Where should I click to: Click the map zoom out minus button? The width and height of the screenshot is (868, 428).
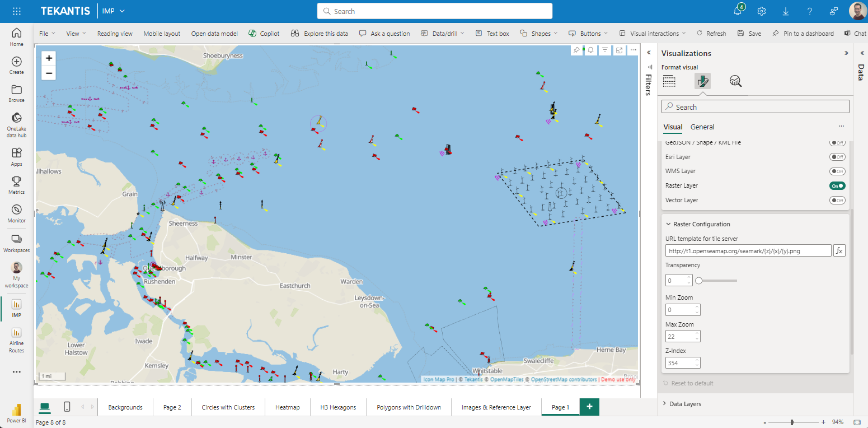(x=49, y=73)
